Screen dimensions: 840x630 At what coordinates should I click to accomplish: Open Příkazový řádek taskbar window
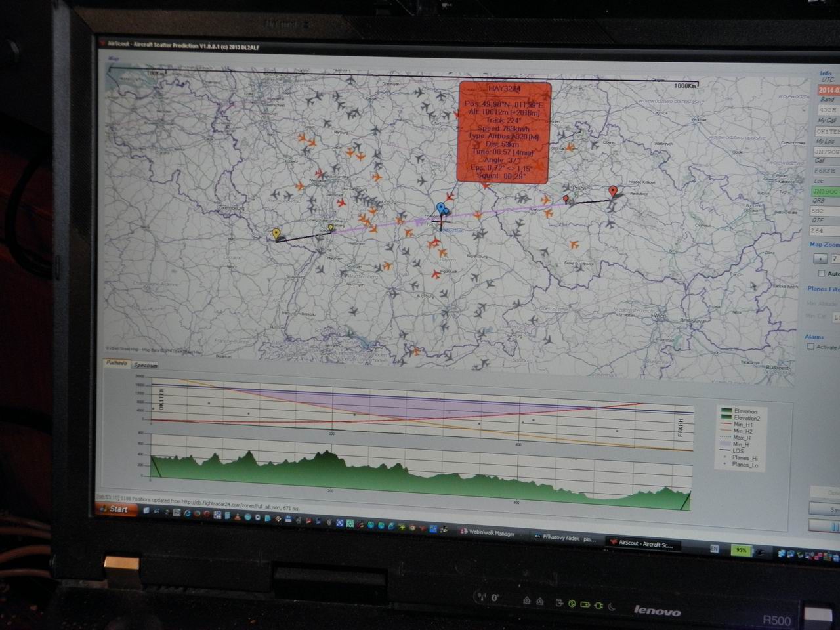coord(564,539)
